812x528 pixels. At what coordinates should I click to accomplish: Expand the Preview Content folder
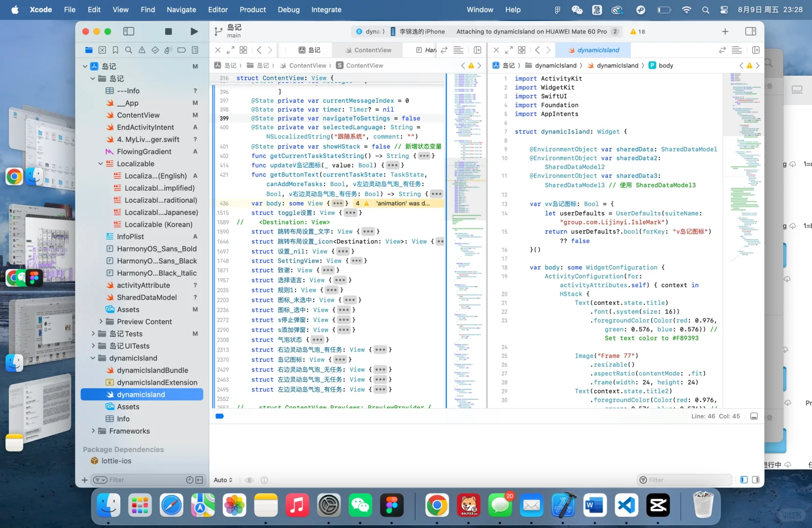coord(101,321)
